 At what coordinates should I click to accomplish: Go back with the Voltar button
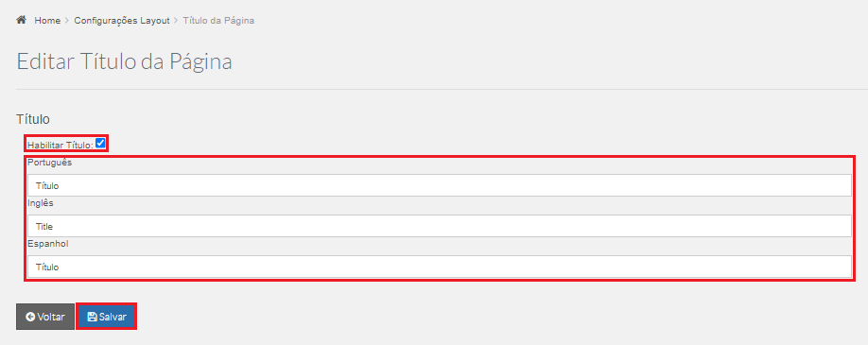[x=45, y=317]
